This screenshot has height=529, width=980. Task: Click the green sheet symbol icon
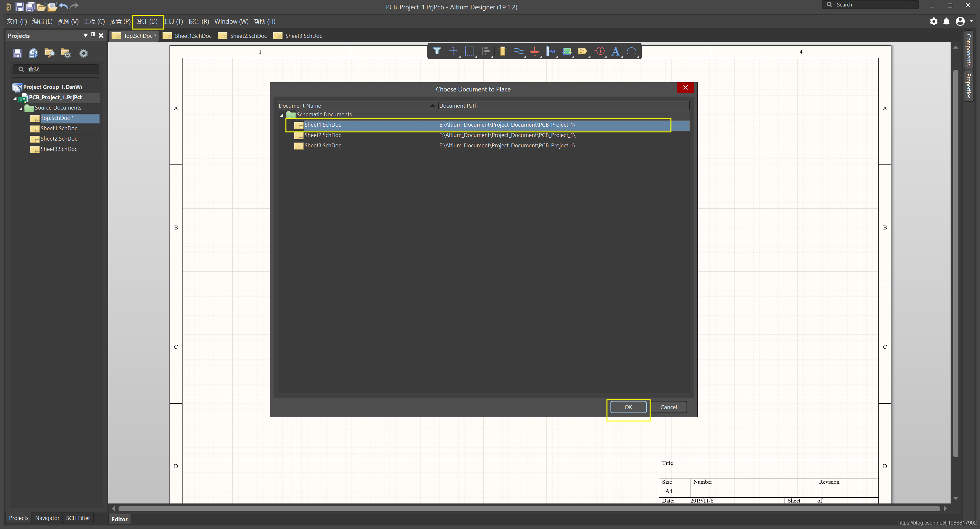567,51
